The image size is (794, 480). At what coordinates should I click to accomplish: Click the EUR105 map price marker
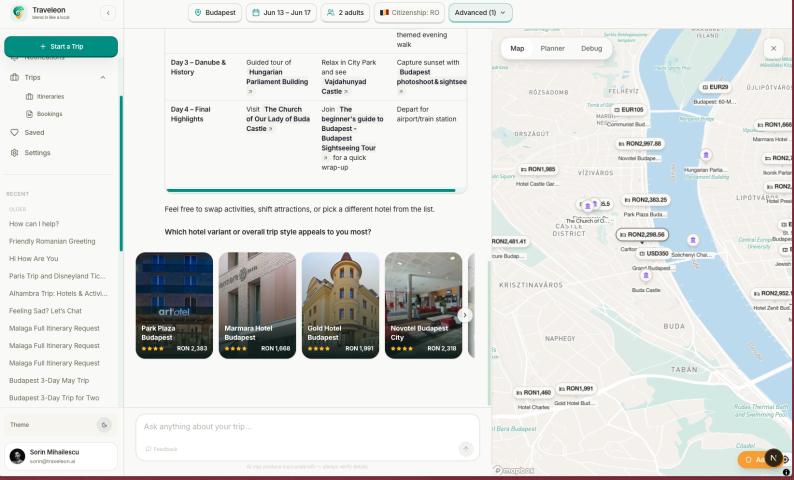pyautogui.click(x=628, y=109)
